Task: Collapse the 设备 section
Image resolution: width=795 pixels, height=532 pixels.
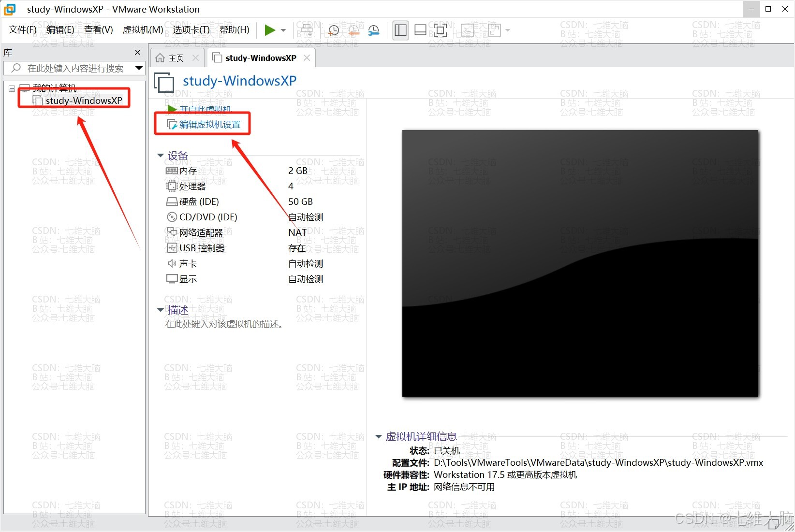Action: coord(161,156)
